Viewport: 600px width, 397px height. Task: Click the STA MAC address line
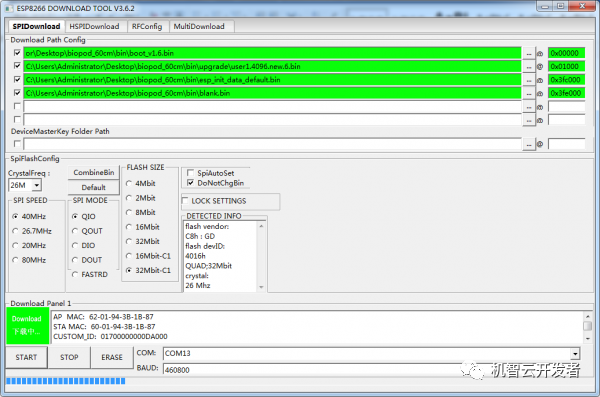[x=104, y=327]
